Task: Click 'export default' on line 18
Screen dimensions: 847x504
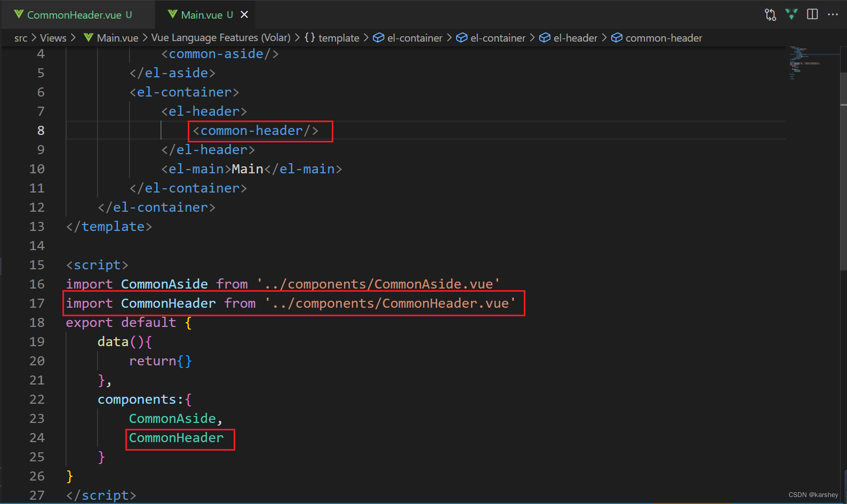Action: tap(121, 323)
